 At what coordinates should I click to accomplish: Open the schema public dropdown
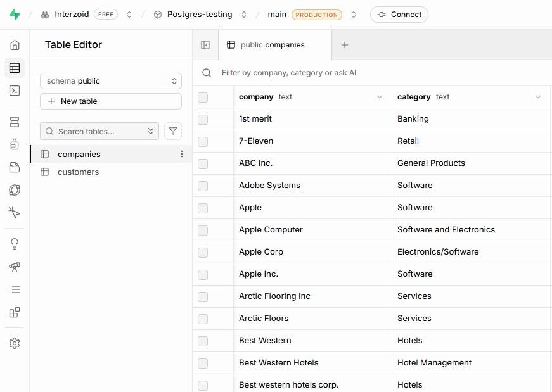point(111,81)
